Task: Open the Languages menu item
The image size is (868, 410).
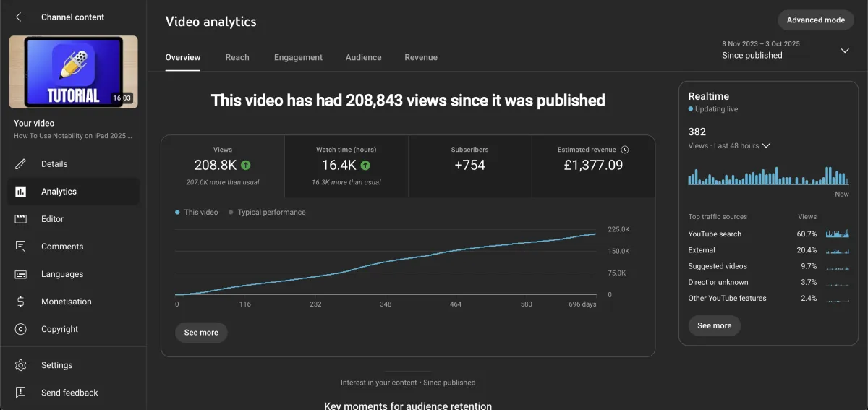Action: click(x=73, y=274)
